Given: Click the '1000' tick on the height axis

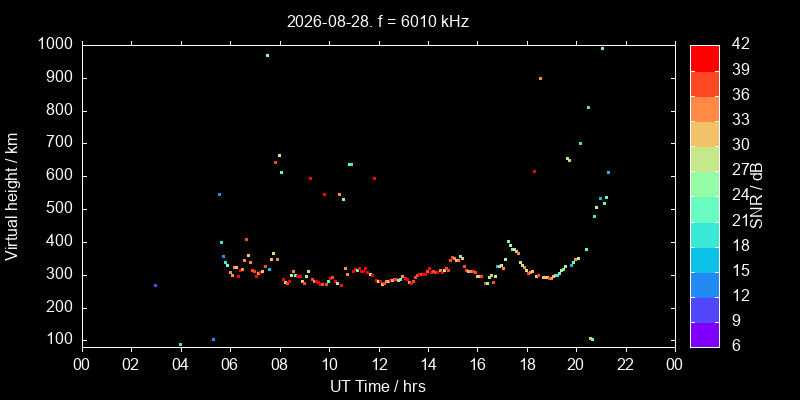Looking at the screenshot, I should (56, 45).
